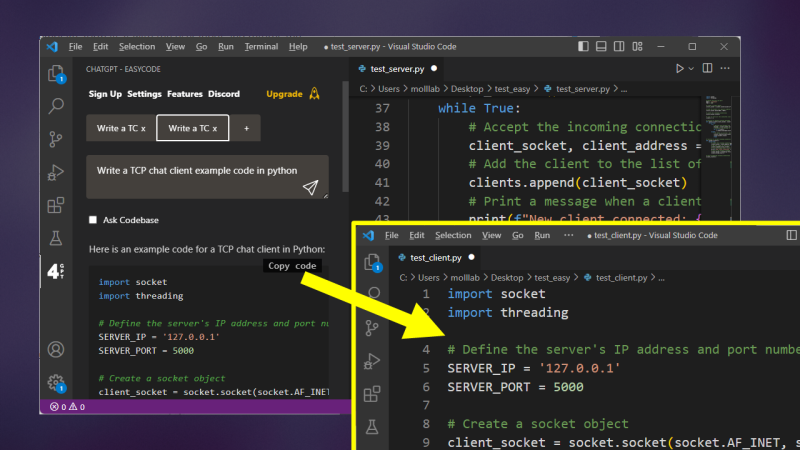
Task: Run the Python file with play icon
Action: pyautogui.click(x=680, y=68)
